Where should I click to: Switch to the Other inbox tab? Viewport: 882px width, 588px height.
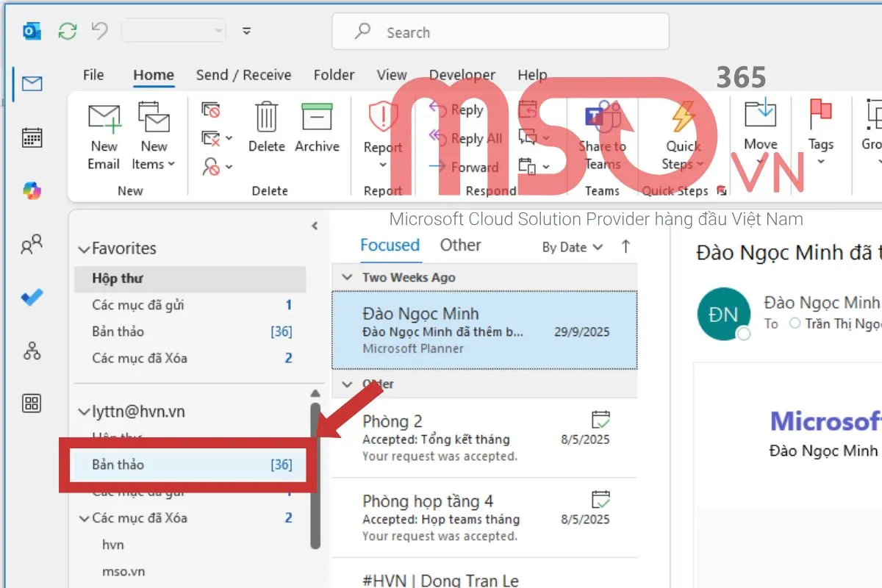click(460, 245)
